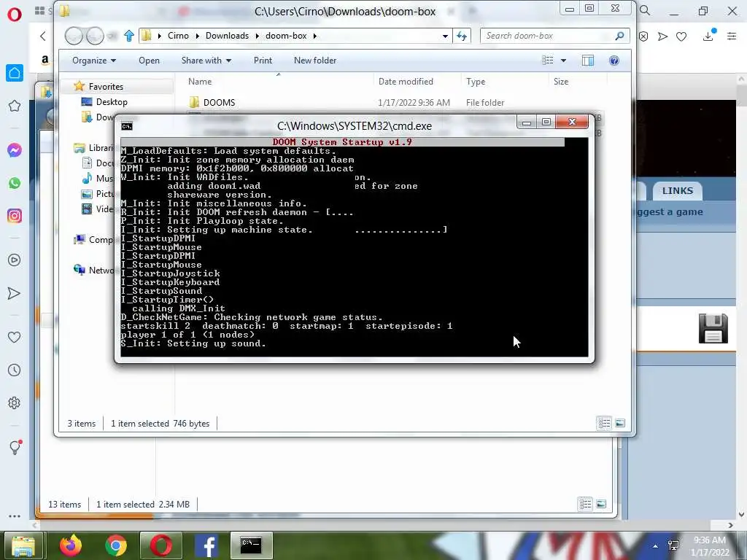
Task: Create a New folder in doom-box
Action: coord(315,61)
